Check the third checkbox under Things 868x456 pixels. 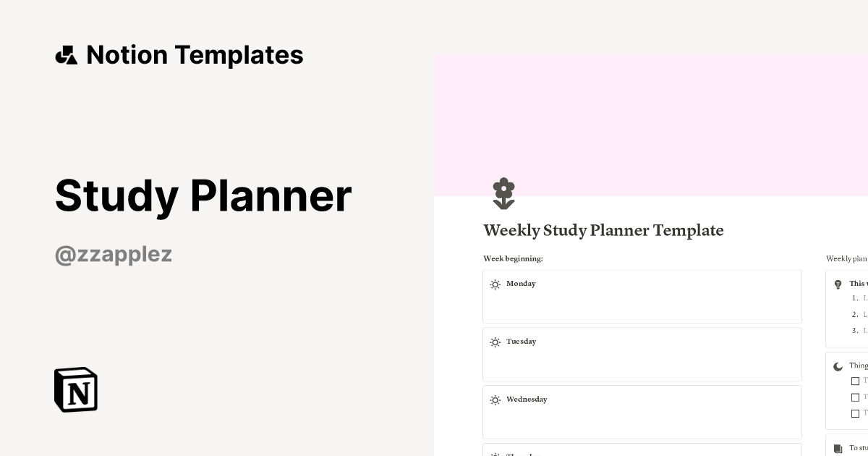[856, 413]
